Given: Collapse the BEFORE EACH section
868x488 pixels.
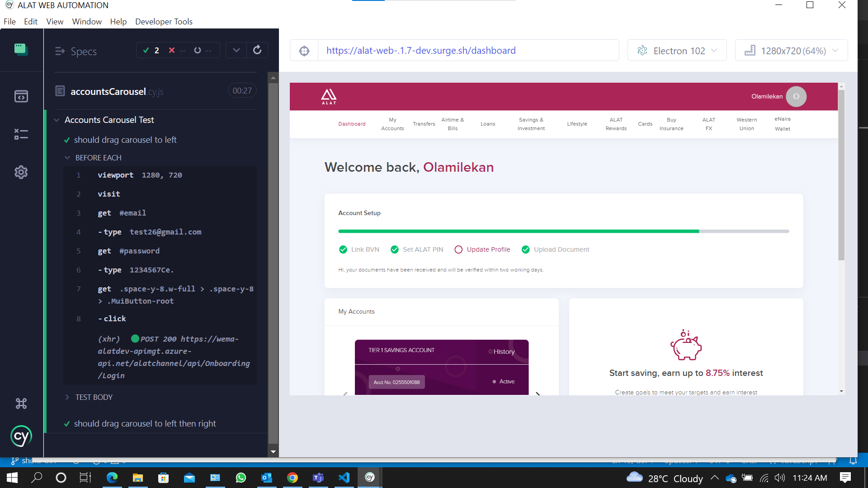Looking at the screenshot, I should click(x=98, y=158).
